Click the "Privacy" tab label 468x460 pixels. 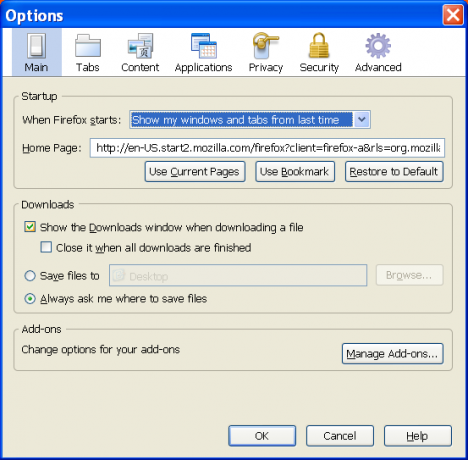coord(266,68)
